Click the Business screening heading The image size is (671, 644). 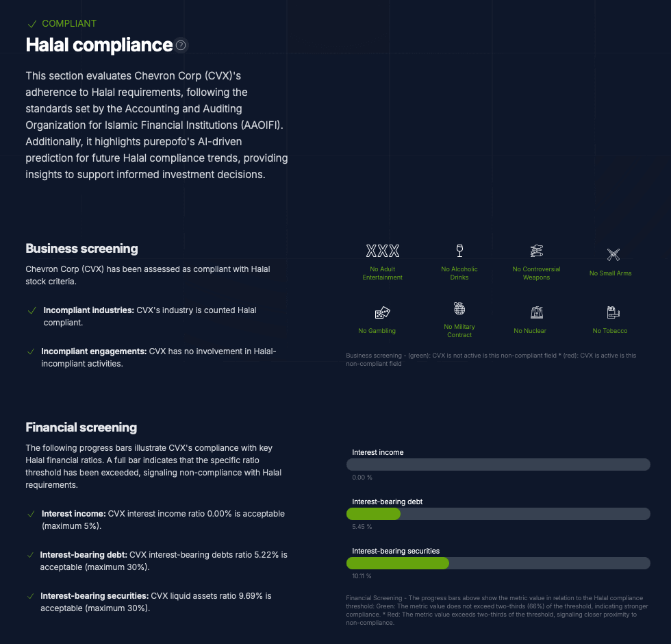81,249
